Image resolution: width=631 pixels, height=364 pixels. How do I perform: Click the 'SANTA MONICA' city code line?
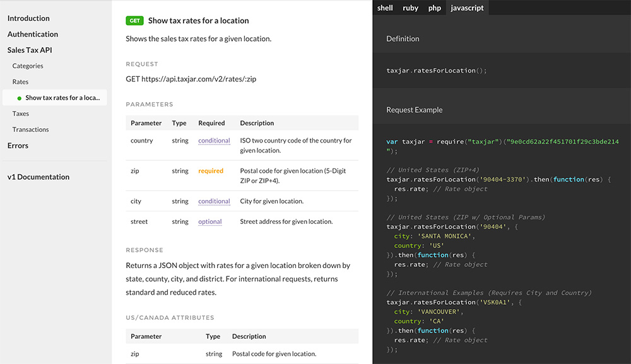[x=435, y=236]
